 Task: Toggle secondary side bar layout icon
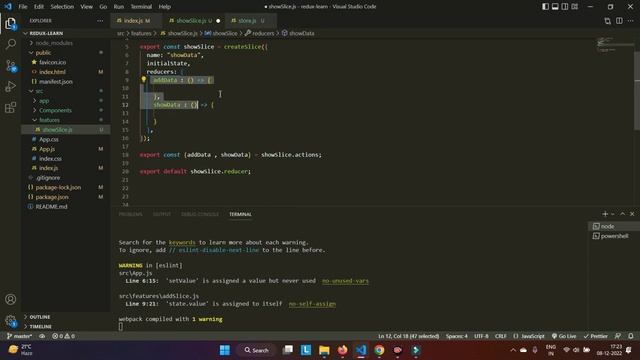565,7
